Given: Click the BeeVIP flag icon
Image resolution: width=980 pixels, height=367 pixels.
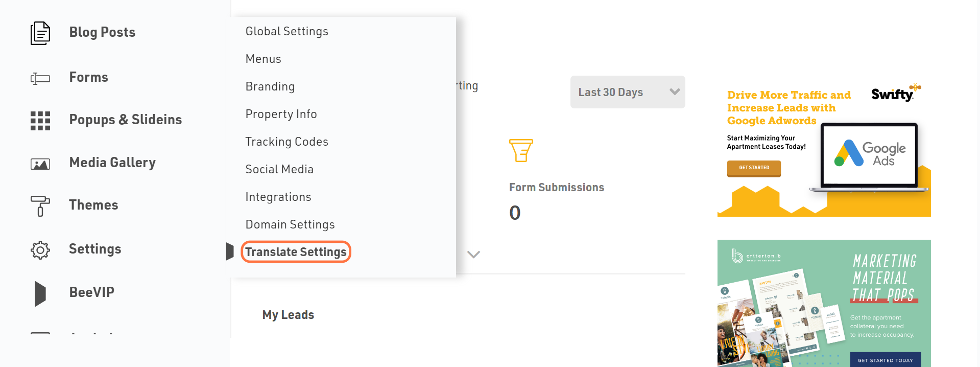Looking at the screenshot, I should pyautogui.click(x=40, y=293).
